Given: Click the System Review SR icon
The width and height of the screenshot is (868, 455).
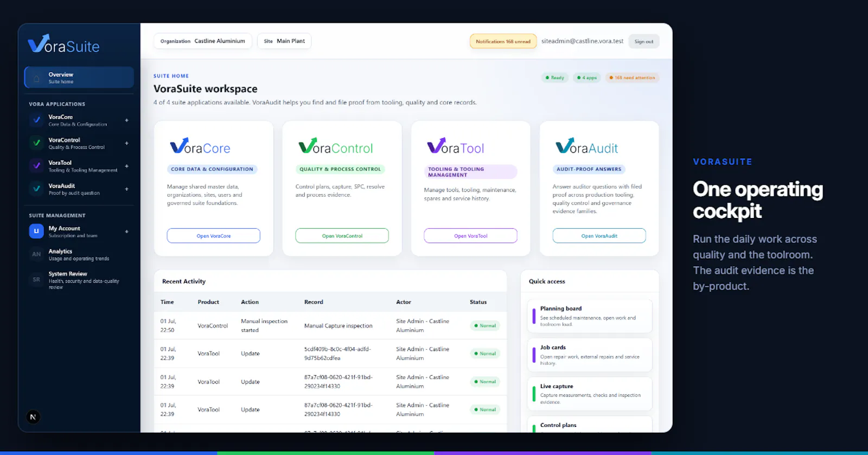Looking at the screenshot, I should point(36,280).
